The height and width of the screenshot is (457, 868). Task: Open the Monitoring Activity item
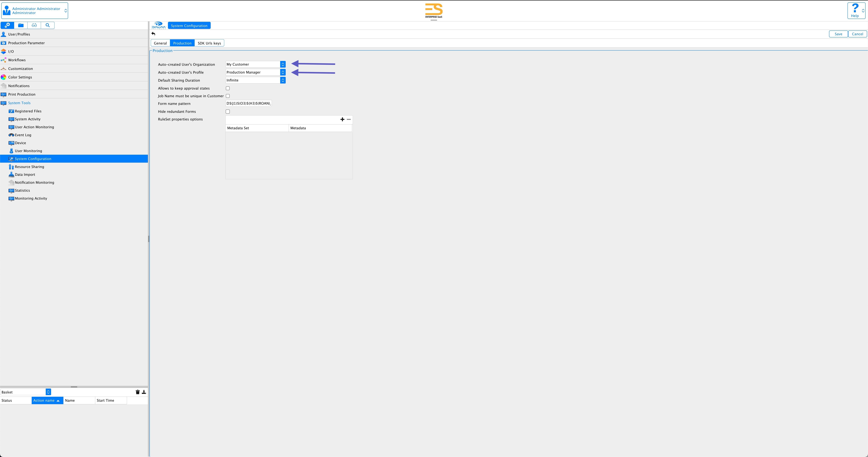coord(31,198)
